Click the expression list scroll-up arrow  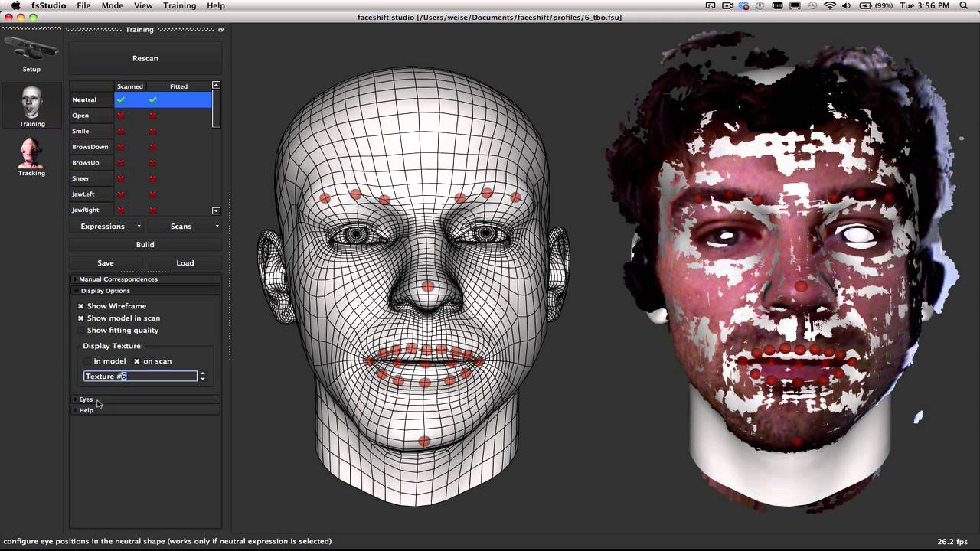pyautogui.click(x=216, y=85)
